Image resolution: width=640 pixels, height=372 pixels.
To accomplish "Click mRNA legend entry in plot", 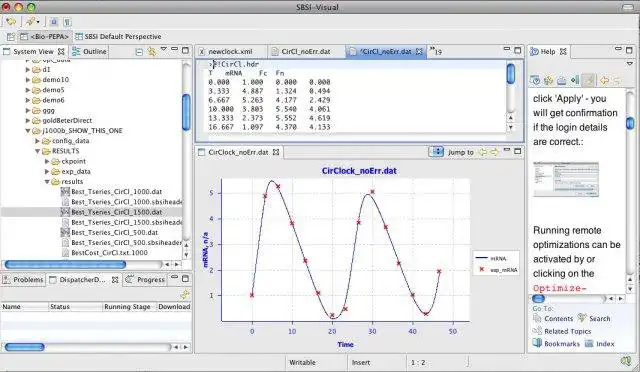I will pyautogui.click(x=491, y=258).
